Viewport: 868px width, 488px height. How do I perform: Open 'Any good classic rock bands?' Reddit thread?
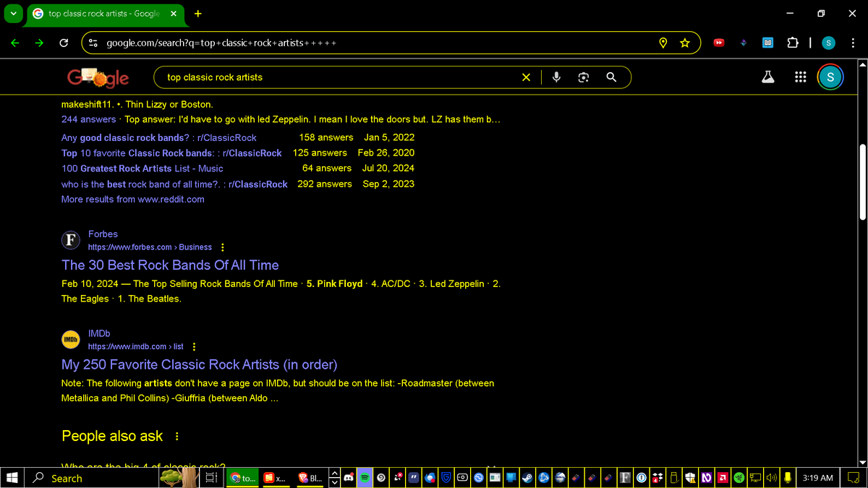click(158, 137)
